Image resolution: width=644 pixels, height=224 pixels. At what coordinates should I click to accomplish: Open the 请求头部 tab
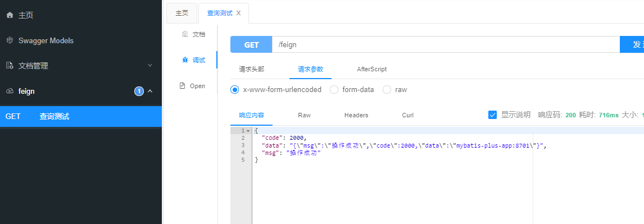[x=252, y=69]
